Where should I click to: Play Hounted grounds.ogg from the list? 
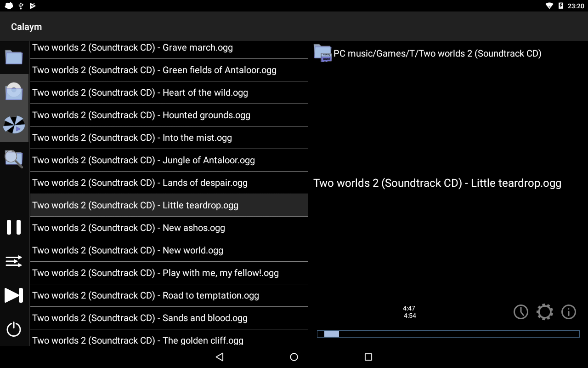pos(169,115)
